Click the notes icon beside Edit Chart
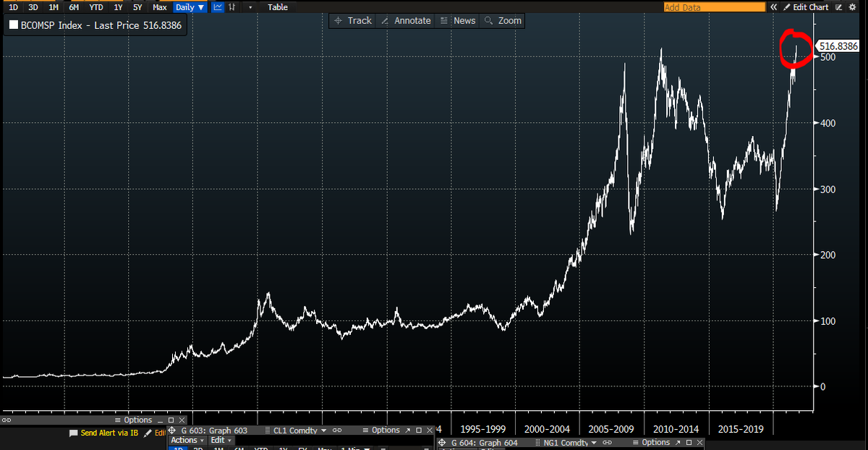Viewport: 868px width, 450px height. [838, 7]
